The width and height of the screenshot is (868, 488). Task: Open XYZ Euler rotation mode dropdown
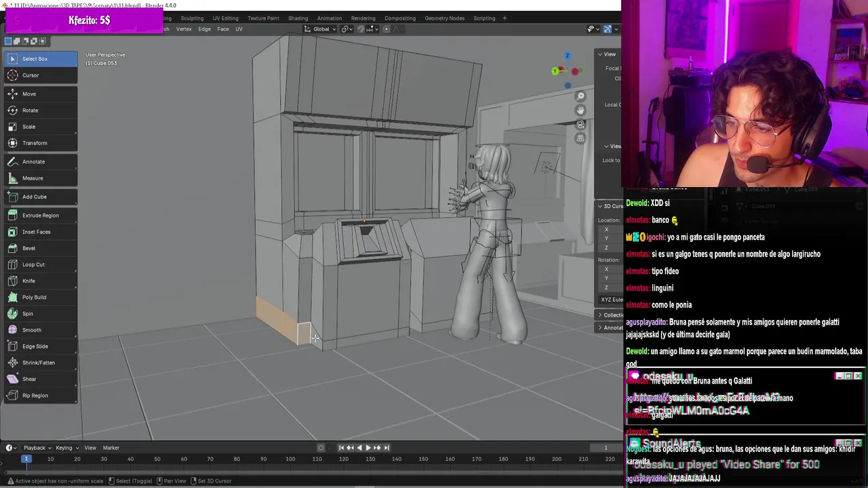(x=611, y=300)
